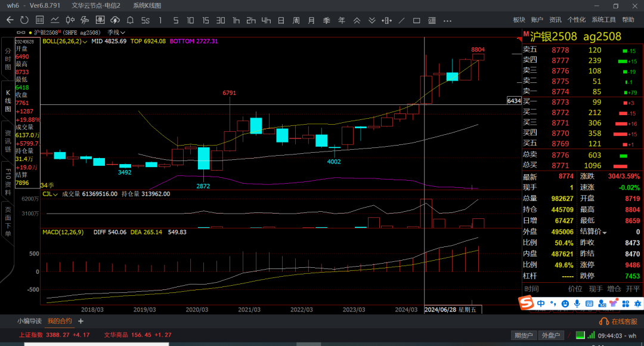
Task: Click the microphone voice input icon
Action: 577,304
